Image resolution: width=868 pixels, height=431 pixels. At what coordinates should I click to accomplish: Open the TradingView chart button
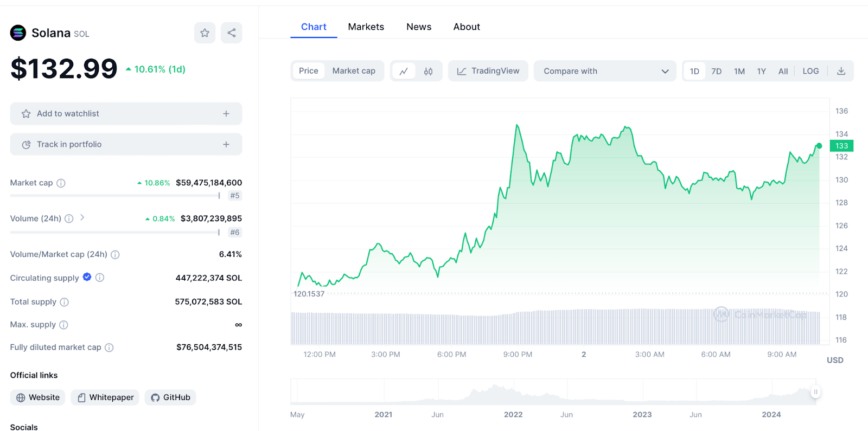coord(488,71)
